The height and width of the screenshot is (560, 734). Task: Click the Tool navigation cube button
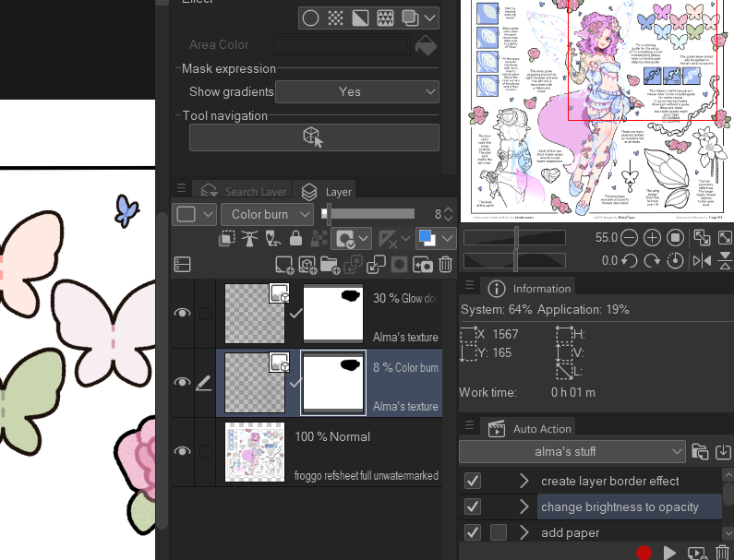(314, 137)
